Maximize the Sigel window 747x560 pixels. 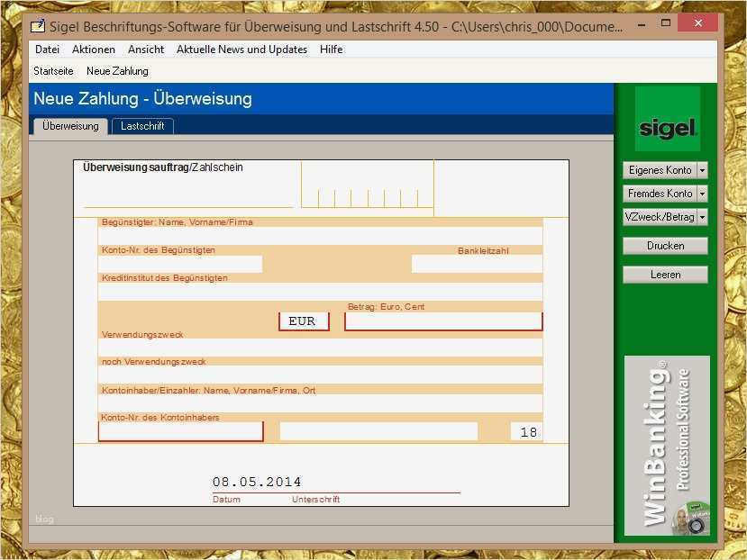click(x=666, y=23)
